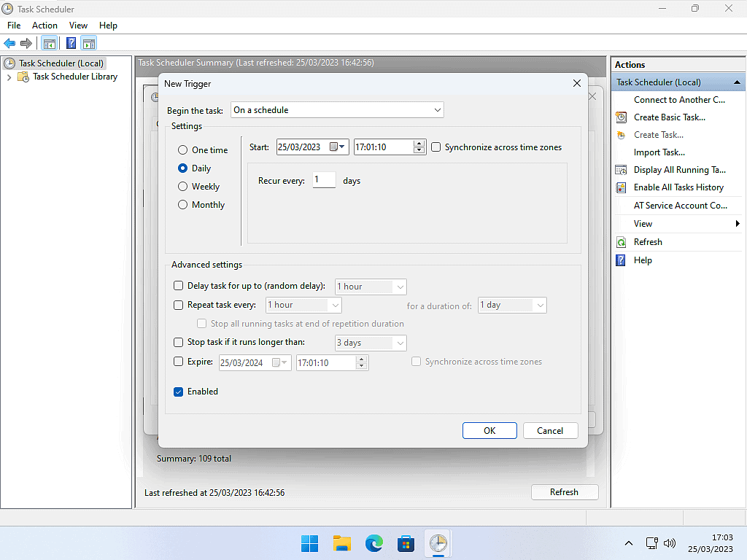The image size is (747, 560).
Task: Expand the Task Scheduler Library tree node
Action: tap(9, 77)
